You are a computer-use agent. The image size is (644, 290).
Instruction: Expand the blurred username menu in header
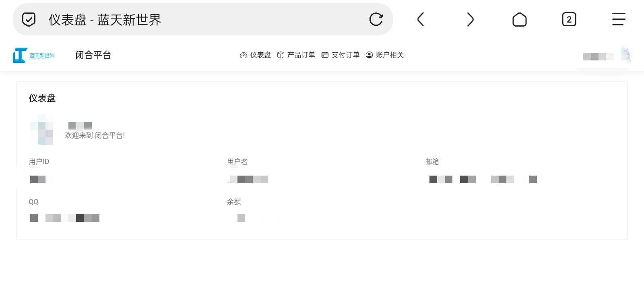point(598,56)
